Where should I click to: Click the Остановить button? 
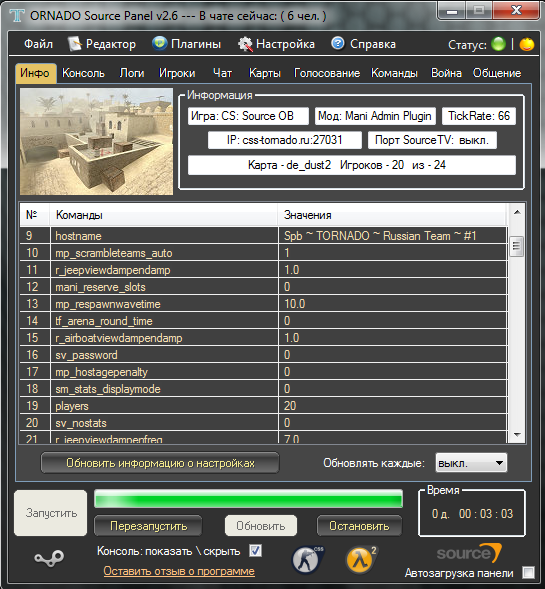(x=359, y=526)
